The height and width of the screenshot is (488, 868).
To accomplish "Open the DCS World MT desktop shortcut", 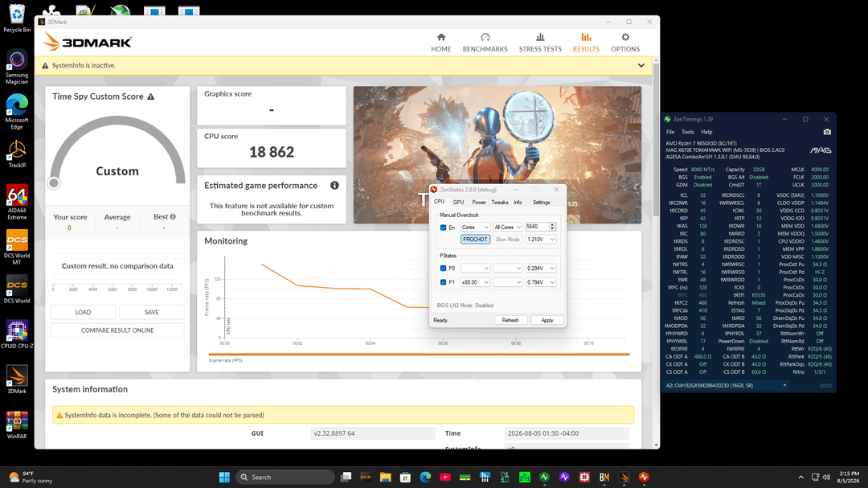I will point(17,247).
